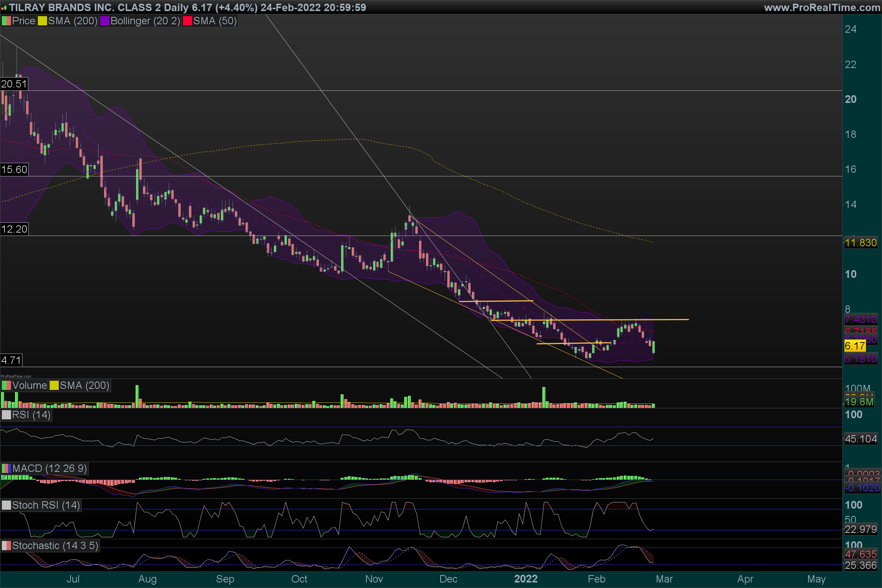The image size is (882, 588).
Task: Click the Volume panel legend icon
Action: tap(6, 386)
